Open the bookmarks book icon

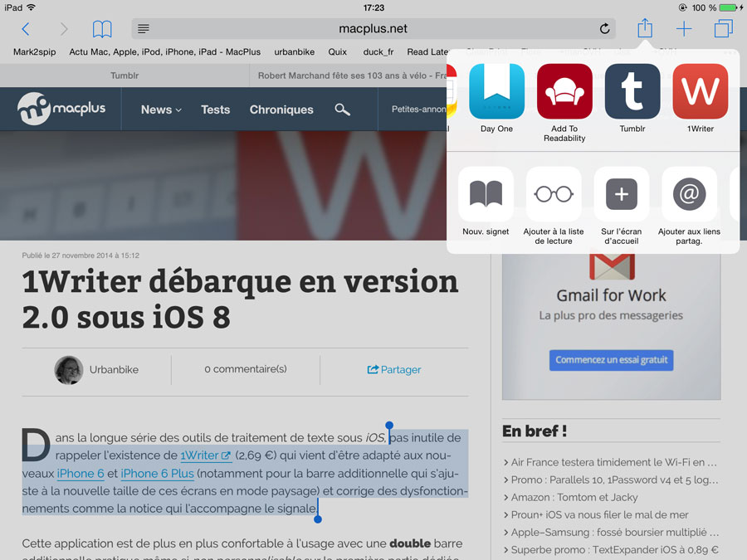pyautogui.click(x=102, y=29)
